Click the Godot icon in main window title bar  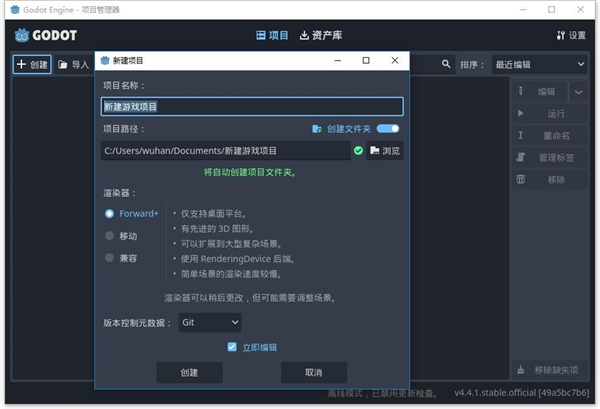tap(15, 10)
